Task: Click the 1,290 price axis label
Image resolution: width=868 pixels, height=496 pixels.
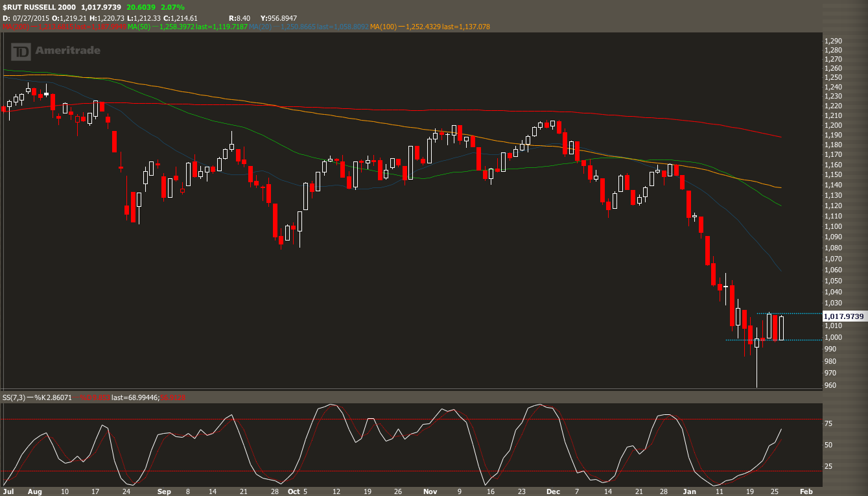Action: pyautogui.click(x=833, y=41)
